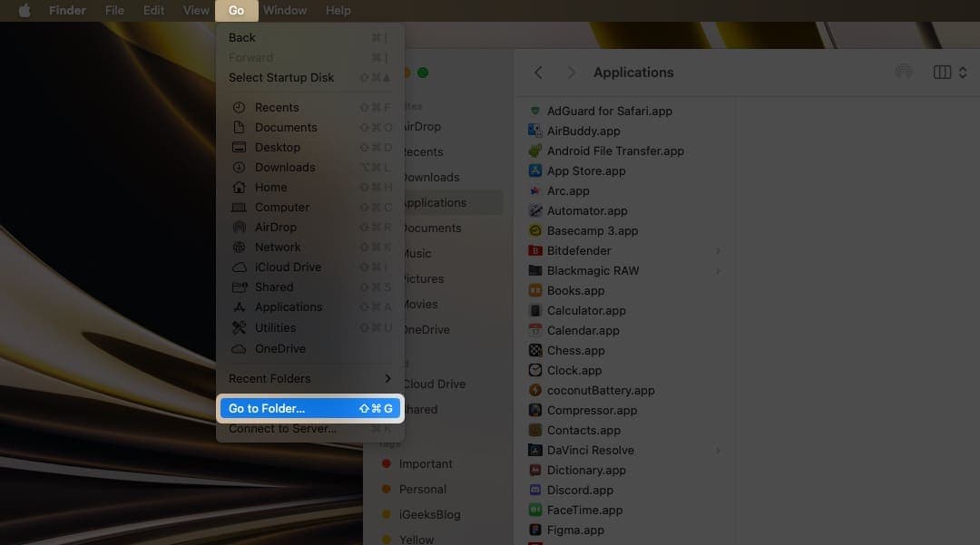980x545 pixels.
Task: Go back with the Finder toolbar chevron
Action: pyautogui.click(x=538, y=73)
